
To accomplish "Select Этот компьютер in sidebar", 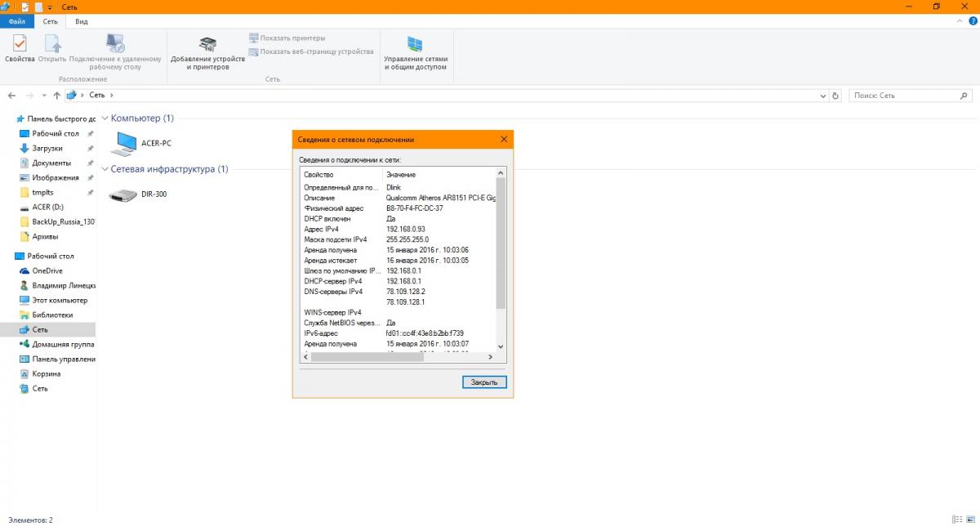I will pyautogui.click(x=54, y=300).
